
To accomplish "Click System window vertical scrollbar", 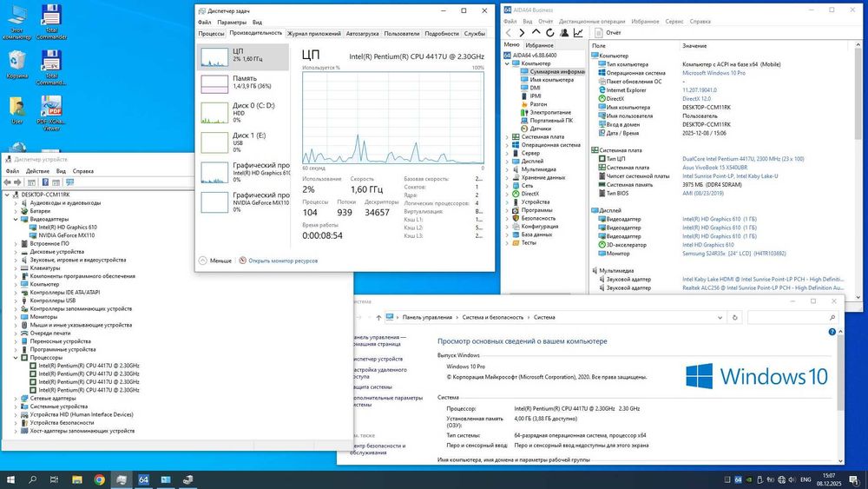I will coord(840,396).
